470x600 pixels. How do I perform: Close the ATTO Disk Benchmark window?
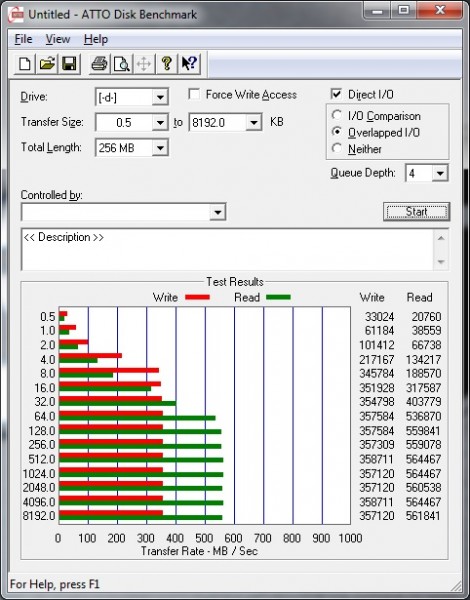point(439,11)
